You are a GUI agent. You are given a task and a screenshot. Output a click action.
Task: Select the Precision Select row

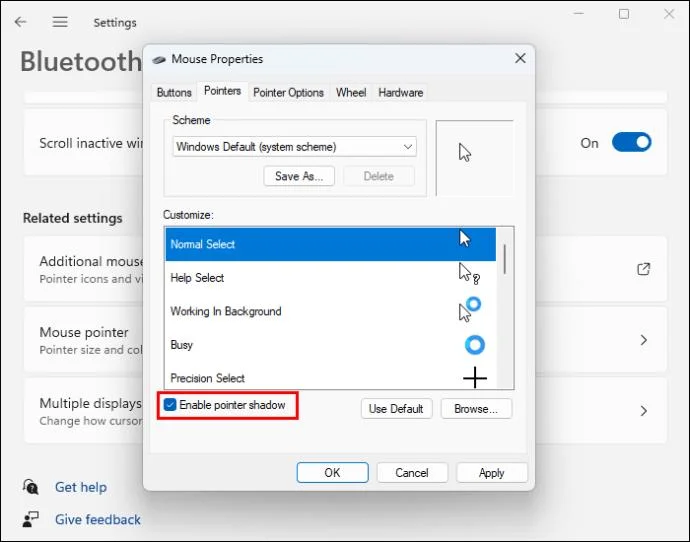(330, 376)
